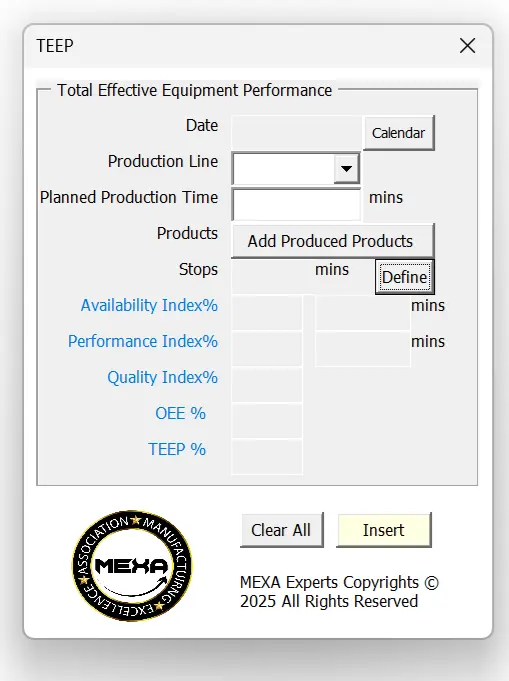Select the Date field
The width and height of the screenshot is (509, 681).
297,132
